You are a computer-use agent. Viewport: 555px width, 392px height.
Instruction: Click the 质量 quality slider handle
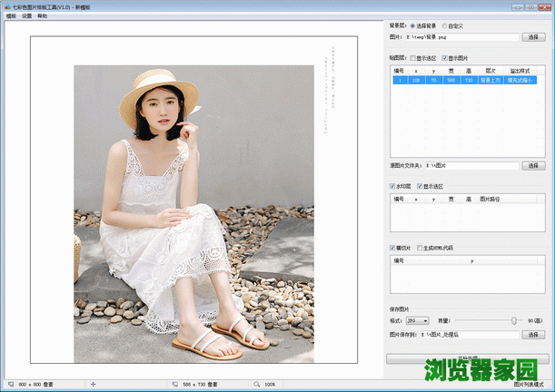tap(514, 321)
